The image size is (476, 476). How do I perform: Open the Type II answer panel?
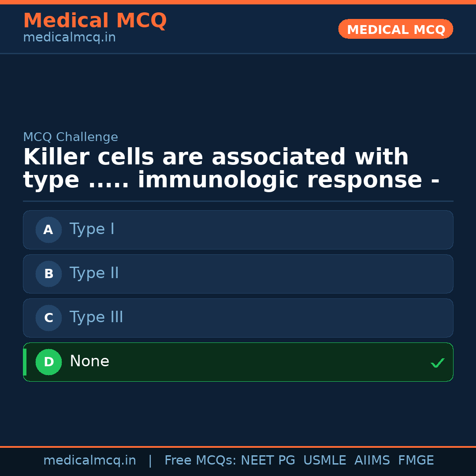pos(238,274)
